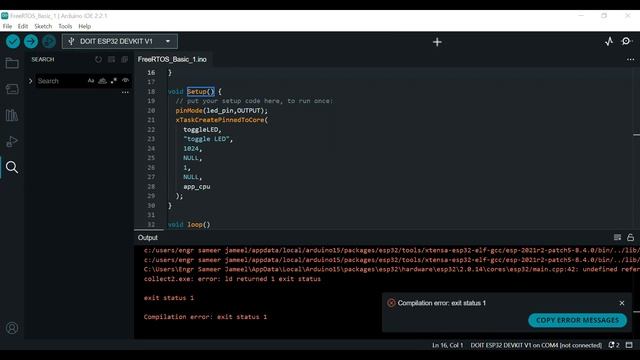
Task: Click the collect2.exe error line in Output
Action: (232, 279)
